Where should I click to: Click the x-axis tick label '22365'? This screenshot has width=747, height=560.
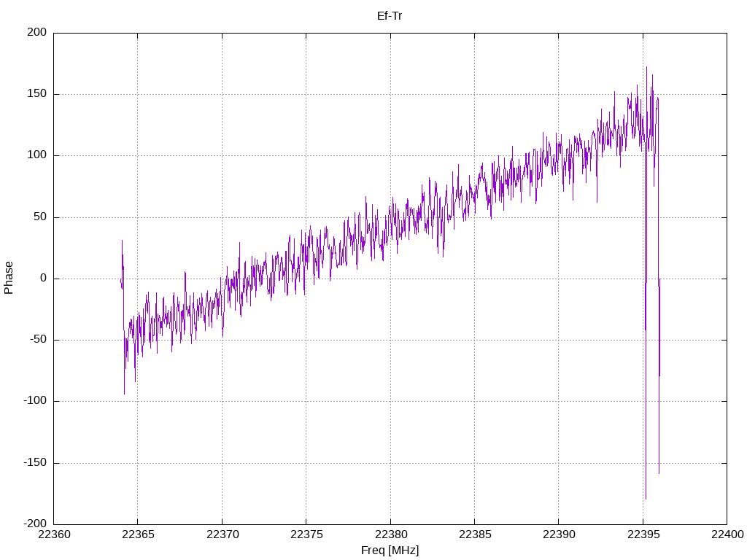click(x=138, y=534)
